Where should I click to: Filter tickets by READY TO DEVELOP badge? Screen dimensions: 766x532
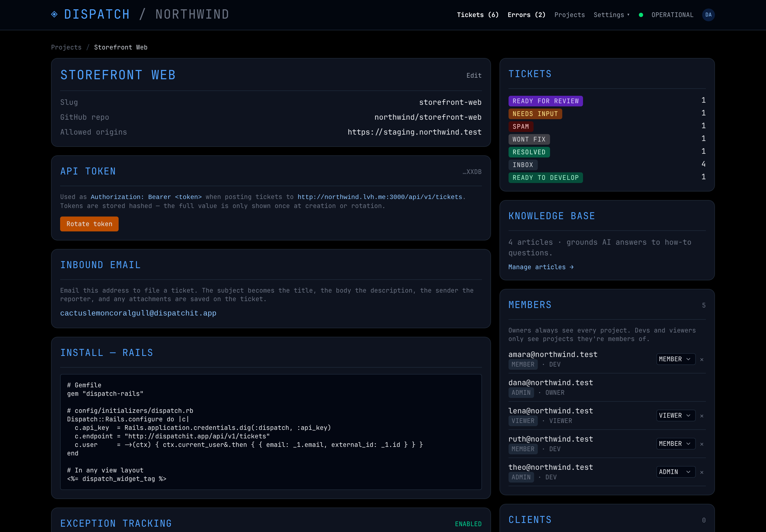coord(545,178)
